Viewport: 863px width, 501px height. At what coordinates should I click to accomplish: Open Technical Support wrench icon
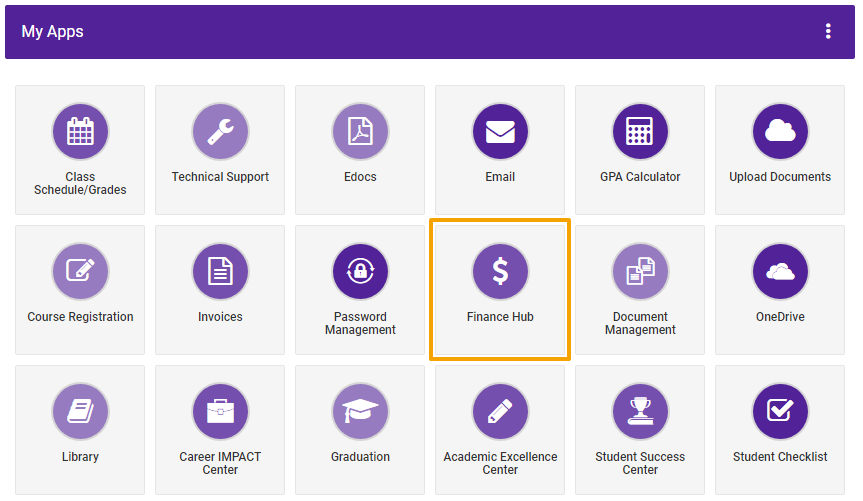click(x=220, y=132)
